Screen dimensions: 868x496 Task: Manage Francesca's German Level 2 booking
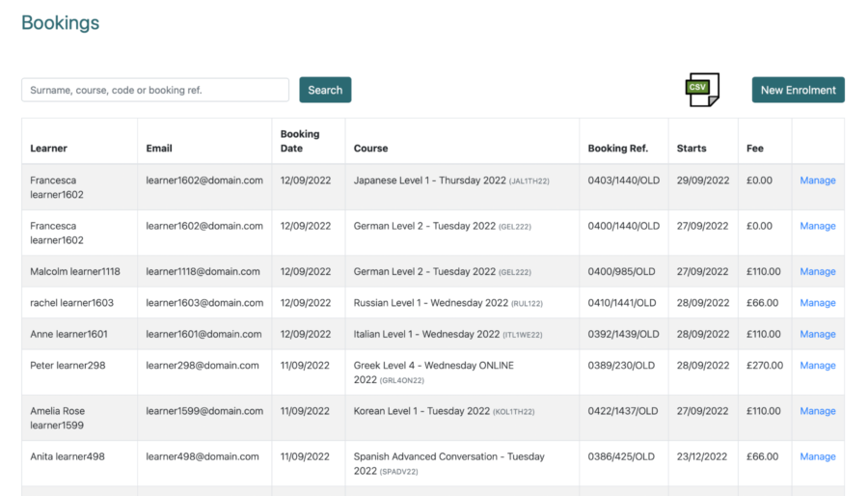[817, 226]
